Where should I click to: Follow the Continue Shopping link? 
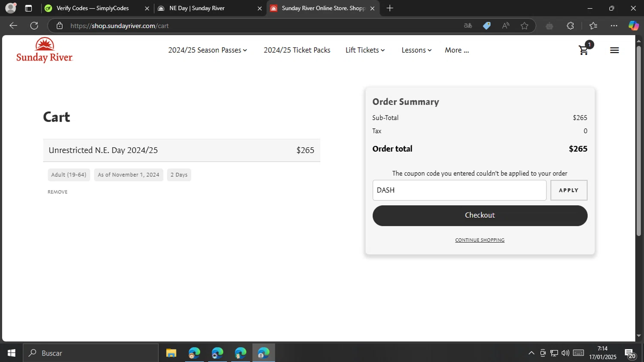click(480, 240)
